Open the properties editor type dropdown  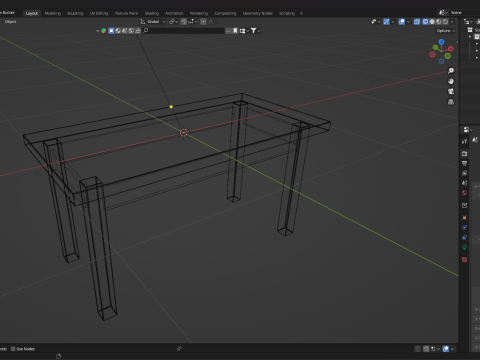tap(468, 129)
